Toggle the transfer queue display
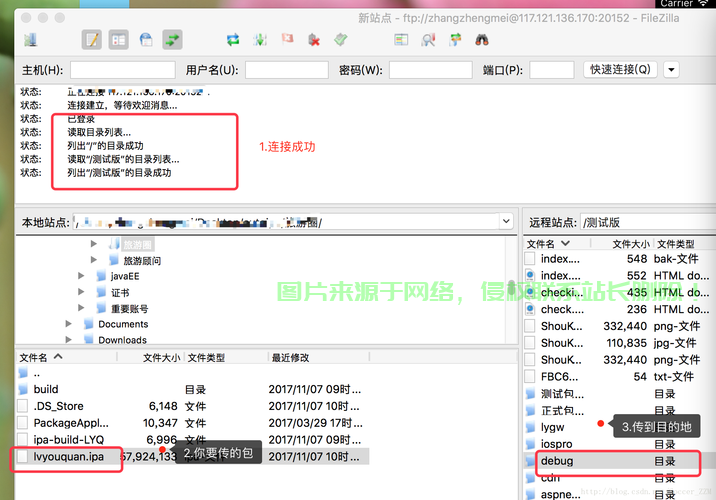The image size is (716, 500). click(172, 40)
